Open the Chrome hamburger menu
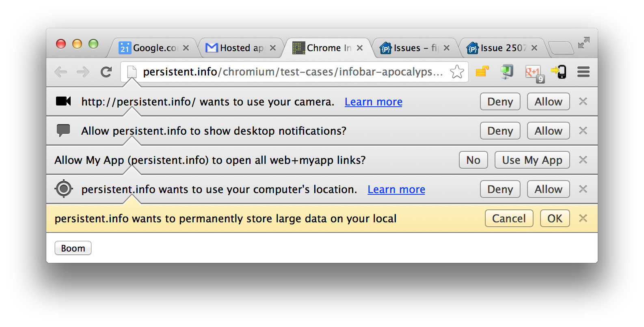The height and width of the screenshot is (327, 644). (x=583, y=72)
